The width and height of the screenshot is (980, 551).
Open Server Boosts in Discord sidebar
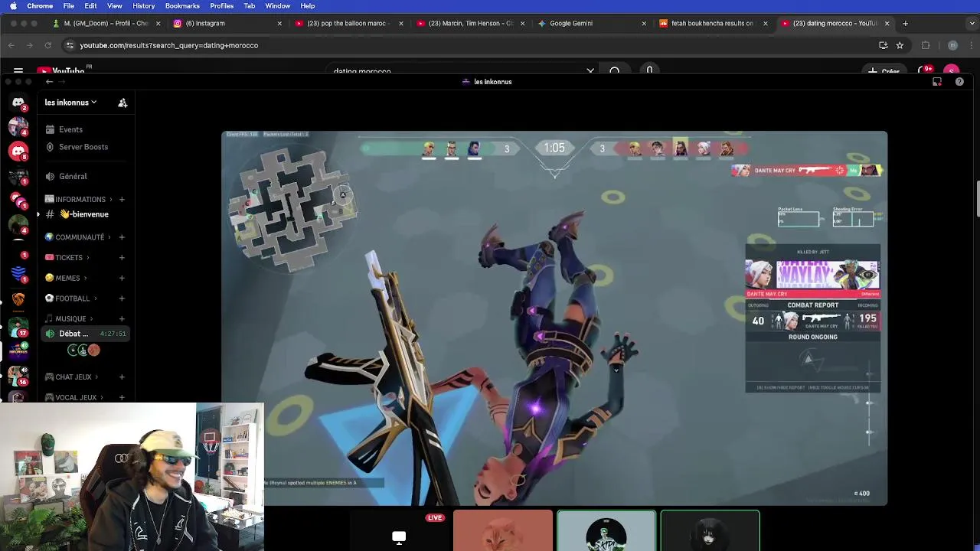click(77, 147)
